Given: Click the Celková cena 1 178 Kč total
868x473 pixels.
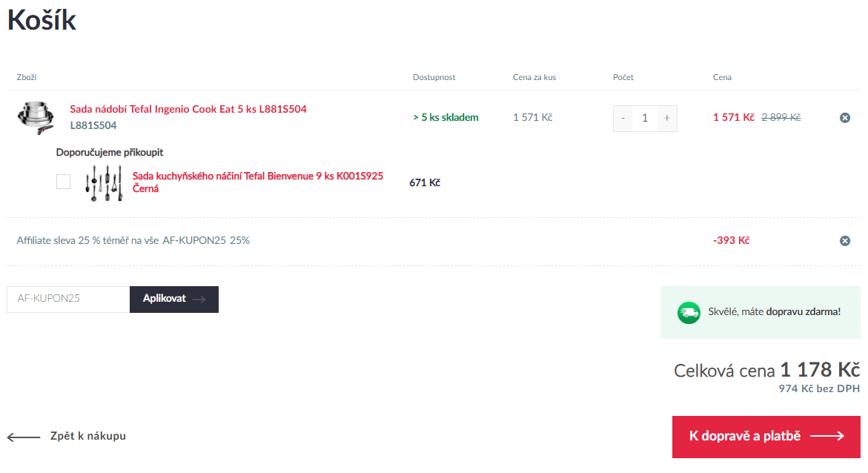Looking at the screenshot, I should coord(766,370).
